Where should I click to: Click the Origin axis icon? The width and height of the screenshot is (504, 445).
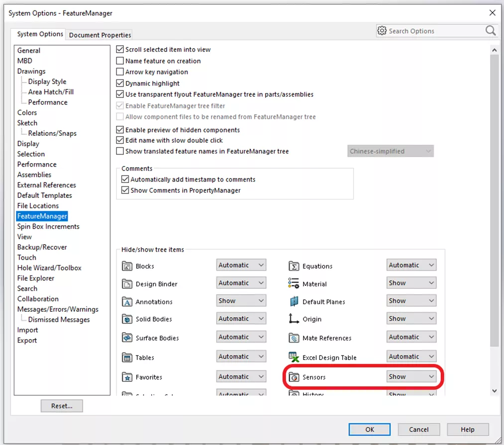pyautogui.click(x=294, y=319)
